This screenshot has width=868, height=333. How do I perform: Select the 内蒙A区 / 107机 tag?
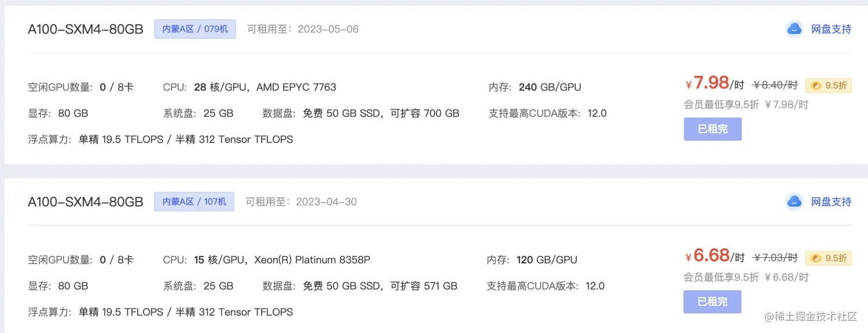tap(194, 202)
